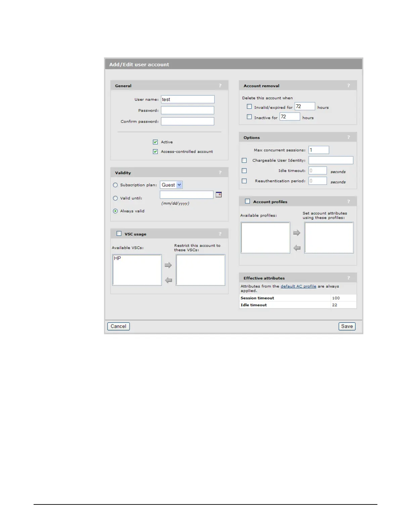Enable Invalid/expired account removal checkbox
The width and height of the screenshot is (411, 532).
pyautogui.click(x=249, y=106)
